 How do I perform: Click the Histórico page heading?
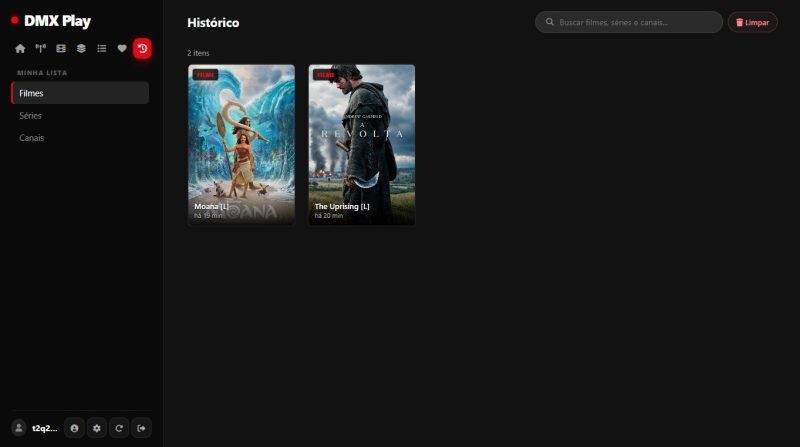(x=213, y=22)
